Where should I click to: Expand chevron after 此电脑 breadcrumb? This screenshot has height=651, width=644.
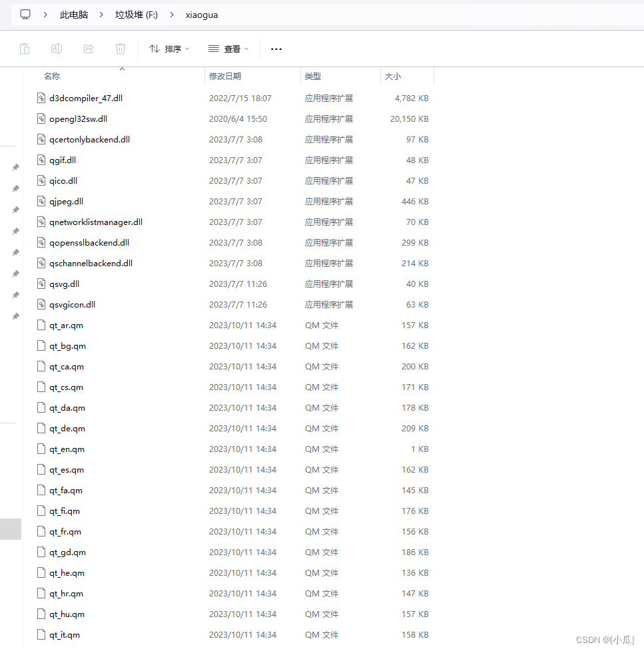click(x=101, y=15)
